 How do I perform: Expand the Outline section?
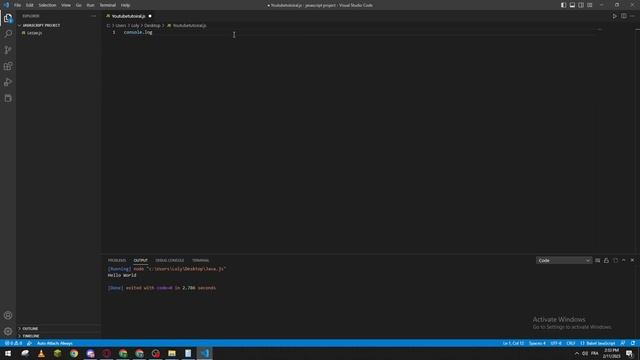[30, 329]
